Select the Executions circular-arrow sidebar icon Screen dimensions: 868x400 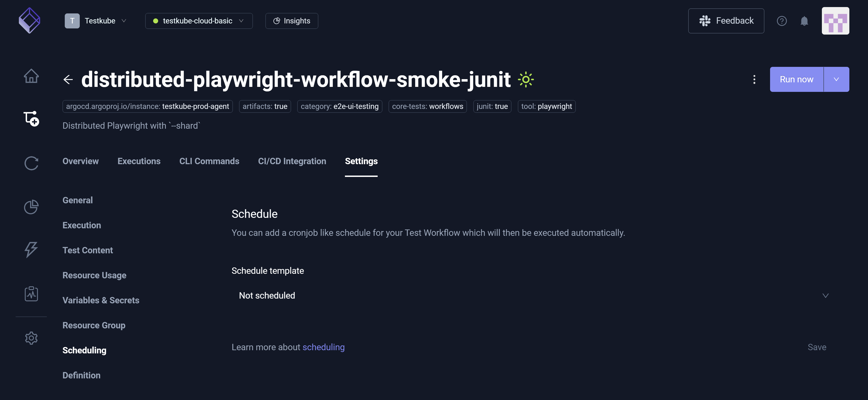coord(31,163)
